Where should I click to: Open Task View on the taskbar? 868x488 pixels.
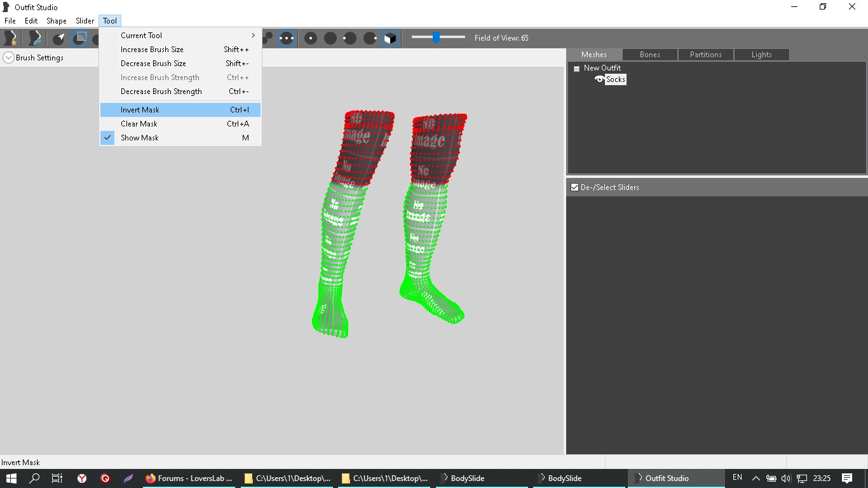coord(57,478)
